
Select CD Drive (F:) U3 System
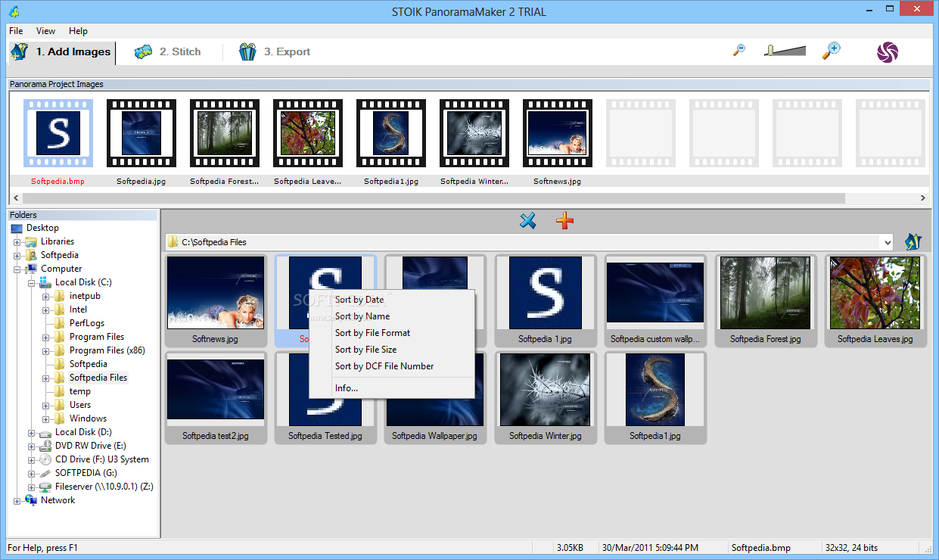[102, 459]
